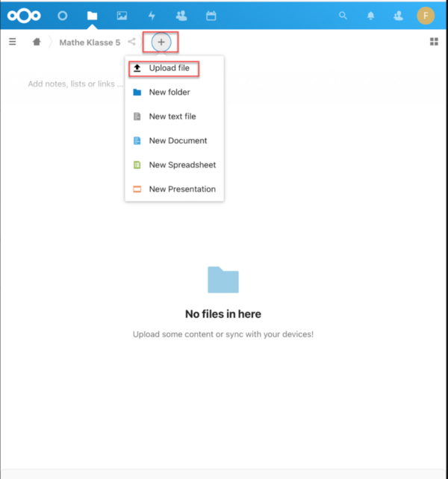This screenshot has width=448, height=479.
Task: Click the green spreadsheet icon in menu
Action: coord(137,165)
